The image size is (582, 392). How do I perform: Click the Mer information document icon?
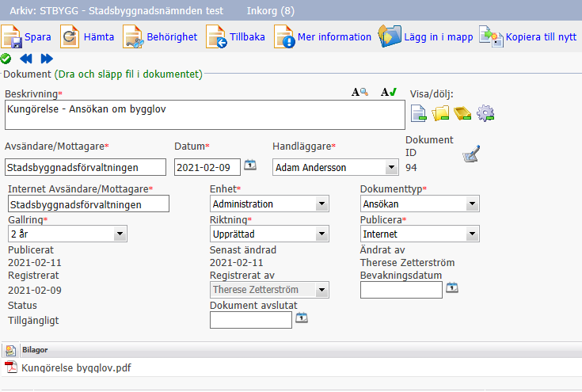click(x=284, y=36)
